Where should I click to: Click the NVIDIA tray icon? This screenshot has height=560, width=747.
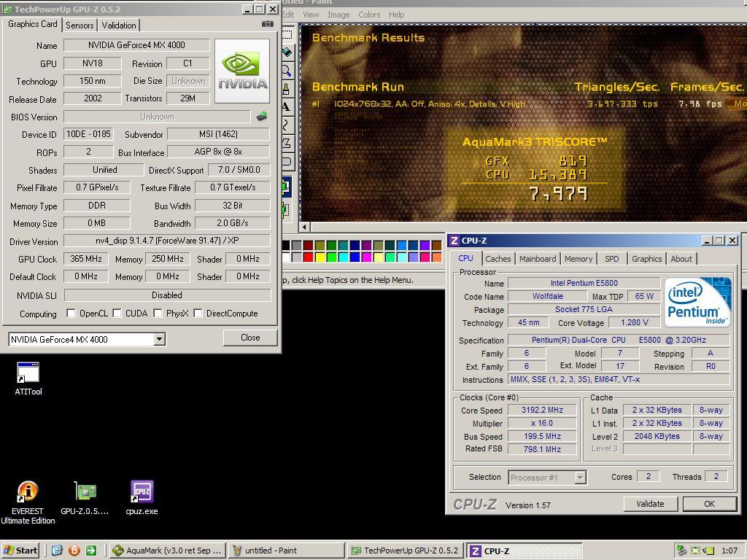point(708,551)
